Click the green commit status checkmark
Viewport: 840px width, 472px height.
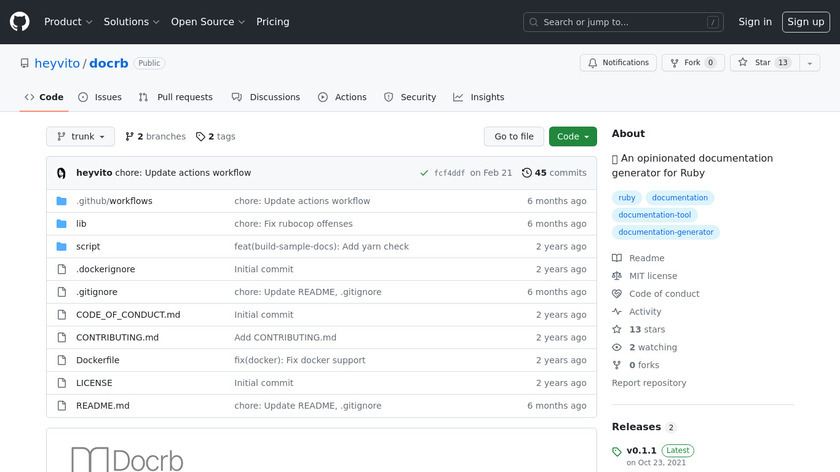[424, 173]
